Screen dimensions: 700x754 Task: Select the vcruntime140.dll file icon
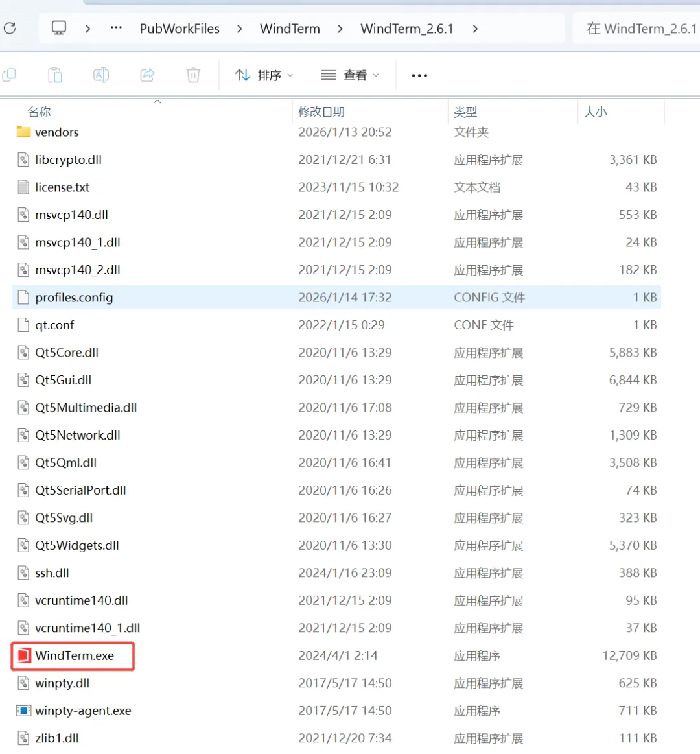[x=23, y=600]
